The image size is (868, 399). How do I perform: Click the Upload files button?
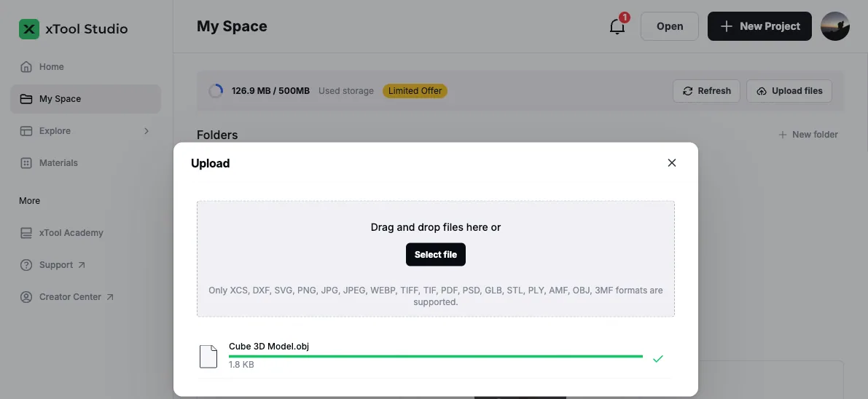point(789,91)
